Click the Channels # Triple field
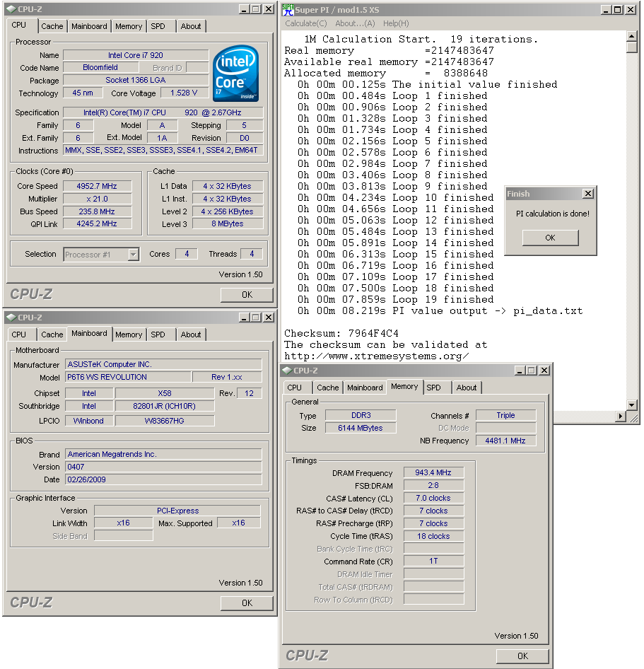 505,416
